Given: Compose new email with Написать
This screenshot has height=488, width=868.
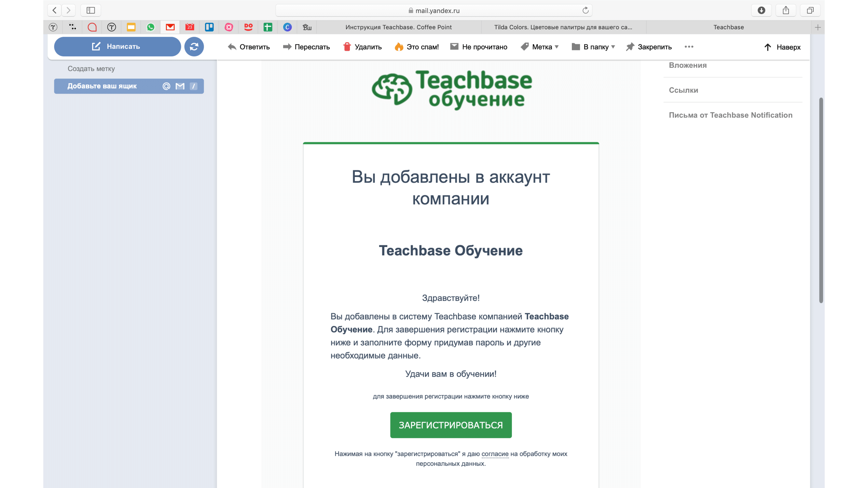Looking at the screenshot, I should coord(117,47).
